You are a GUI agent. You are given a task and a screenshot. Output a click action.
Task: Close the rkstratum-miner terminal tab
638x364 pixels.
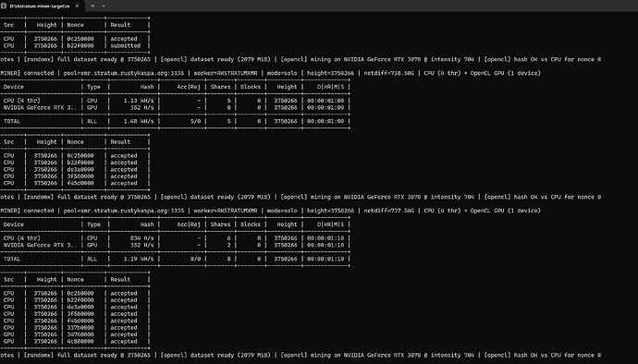pos(77,6)
